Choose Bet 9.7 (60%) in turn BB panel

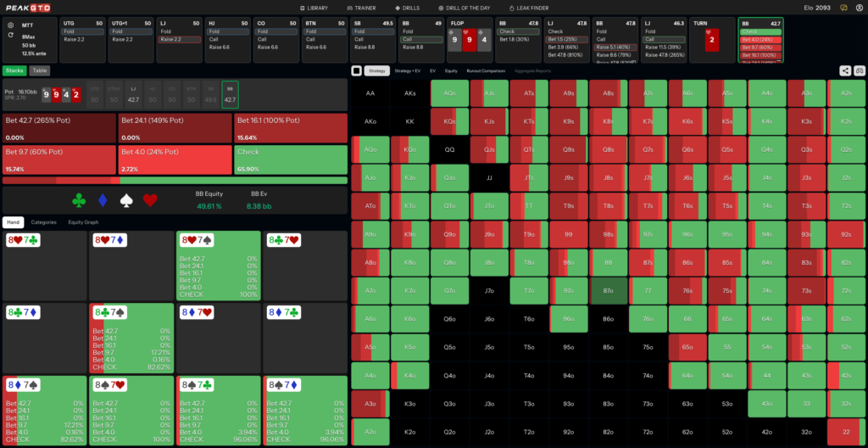click(x=759, y=48)
